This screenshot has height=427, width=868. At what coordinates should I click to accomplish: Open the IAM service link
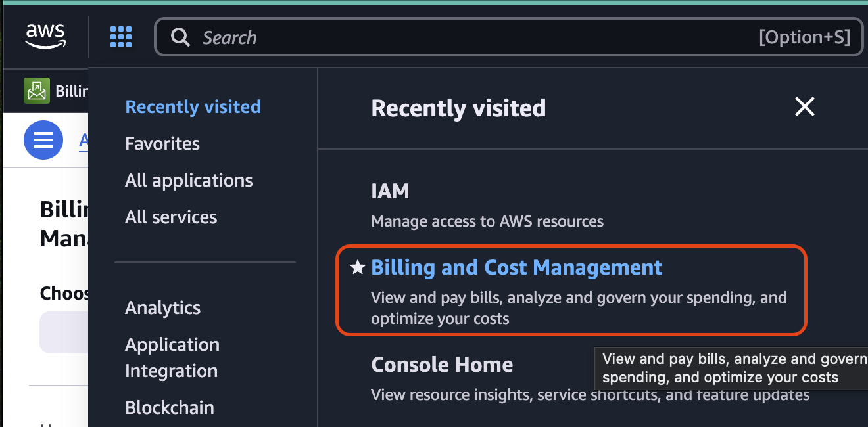(x=390, y=192)
